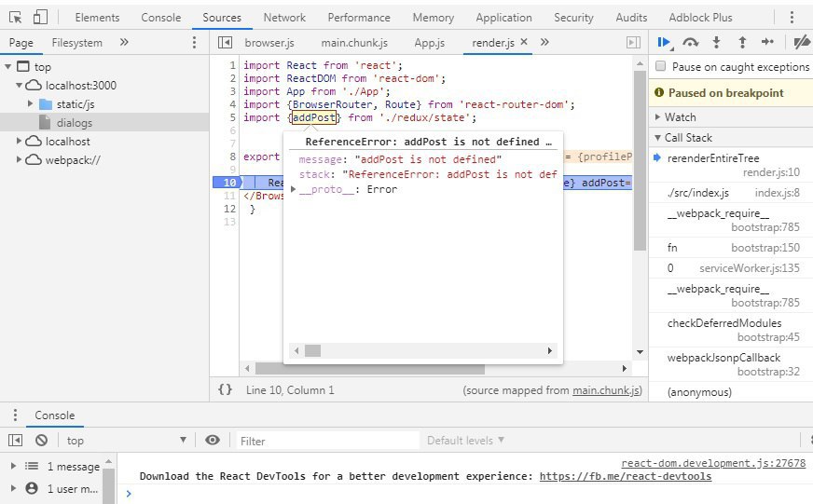The image size is (813, 504).
Task: Open the Default levels dropdown
Action: pos(465,441)
